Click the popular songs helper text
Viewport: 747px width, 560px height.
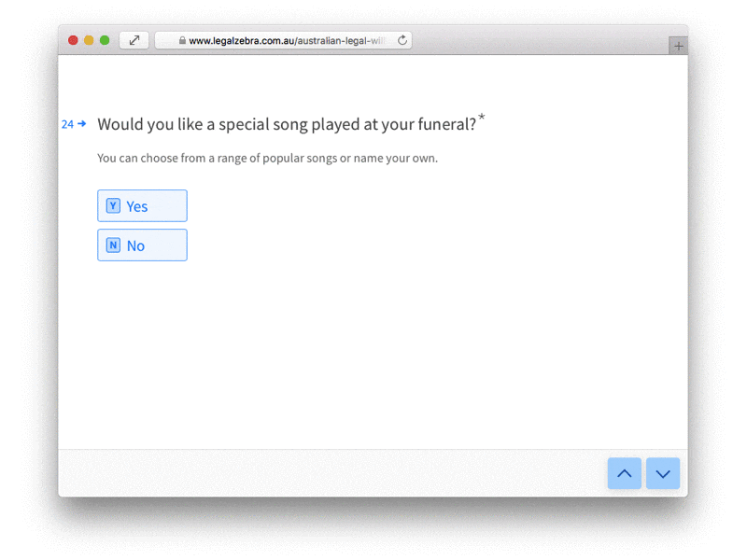[267, 158]
